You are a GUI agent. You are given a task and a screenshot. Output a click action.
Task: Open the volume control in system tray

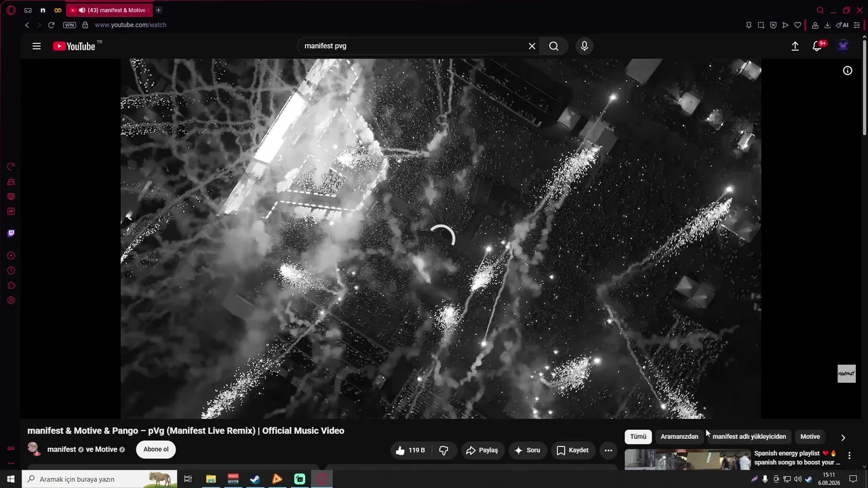pyautogui.click(x=797, y=479)
